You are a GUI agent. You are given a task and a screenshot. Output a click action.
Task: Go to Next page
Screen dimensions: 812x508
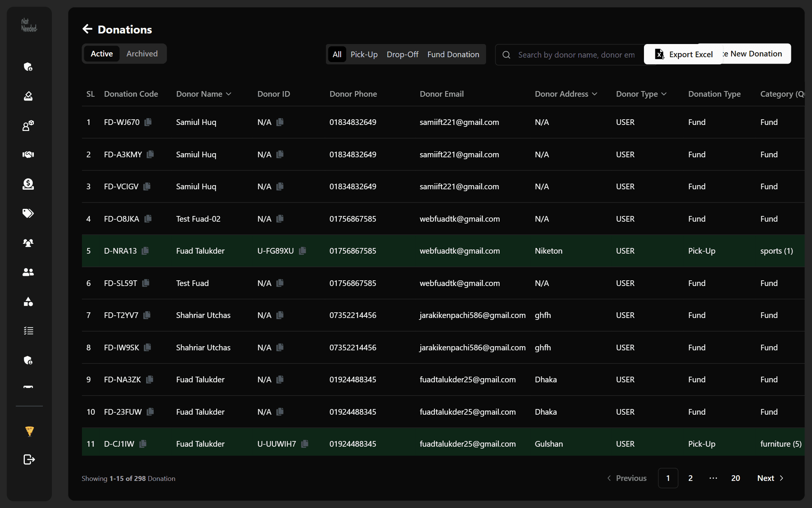tap(770, 478)
